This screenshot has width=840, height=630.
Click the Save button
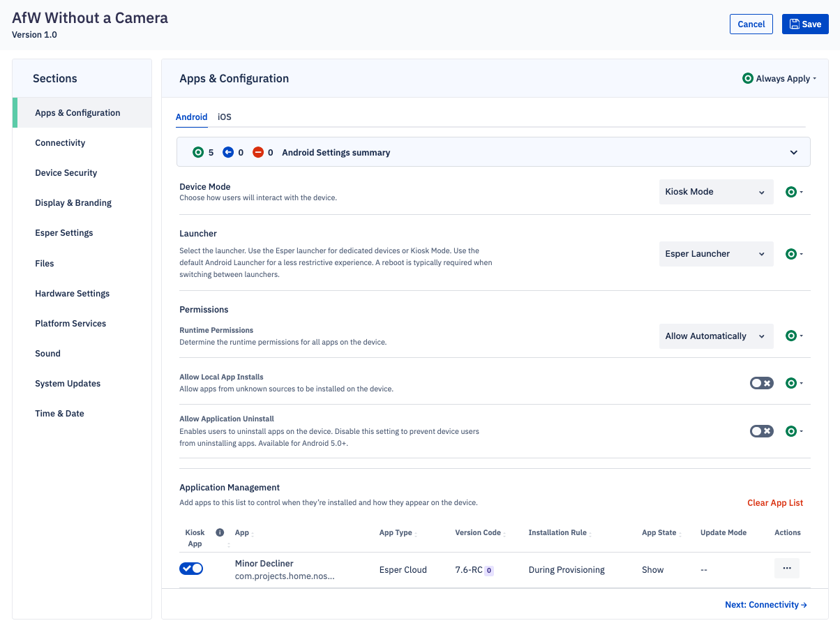805,24
